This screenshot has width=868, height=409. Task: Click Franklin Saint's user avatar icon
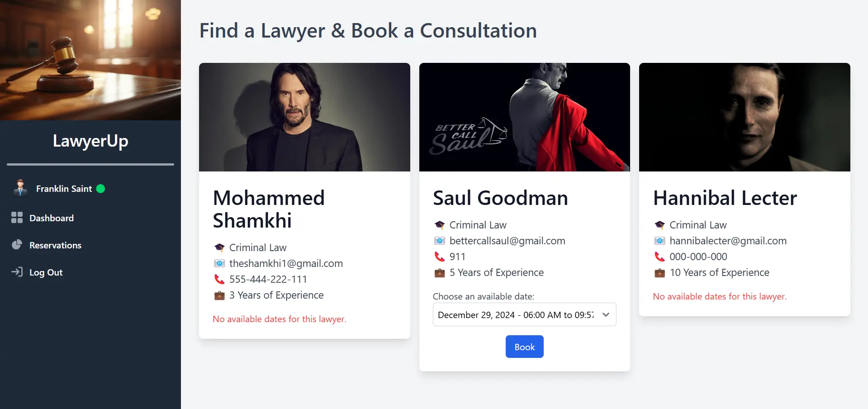tap(20, 188)
